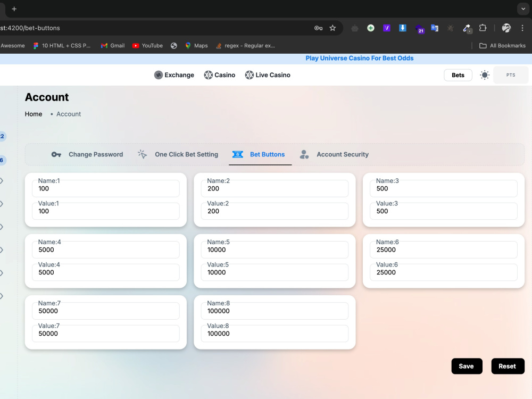The height and width of the screenshot is (399, 532).
Task: Open the Chrome three-dot menu
Action: [522, 28]
